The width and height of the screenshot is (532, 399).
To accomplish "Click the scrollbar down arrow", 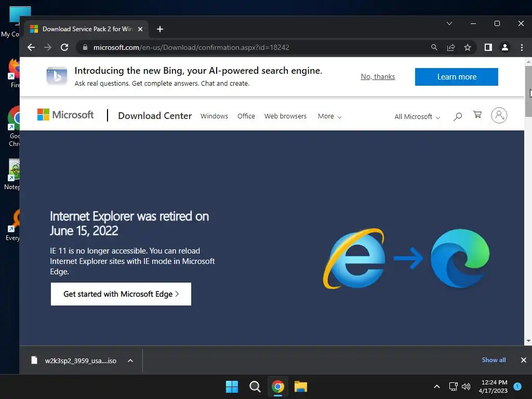I will (528, 341).
